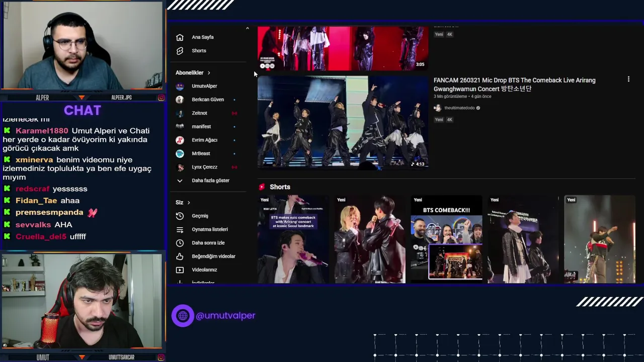The image size is (644, 362).
Task: Open Short with two men in leather jackets
Action: pos(523,239)
